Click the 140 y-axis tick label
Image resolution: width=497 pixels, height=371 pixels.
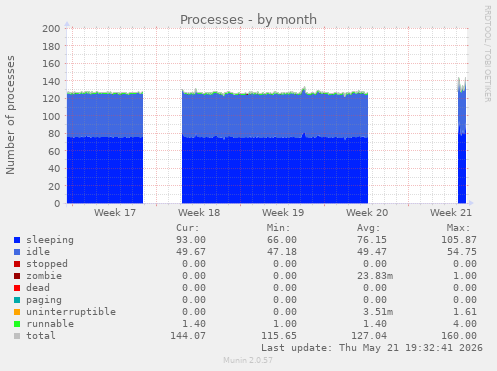(51, 81)
